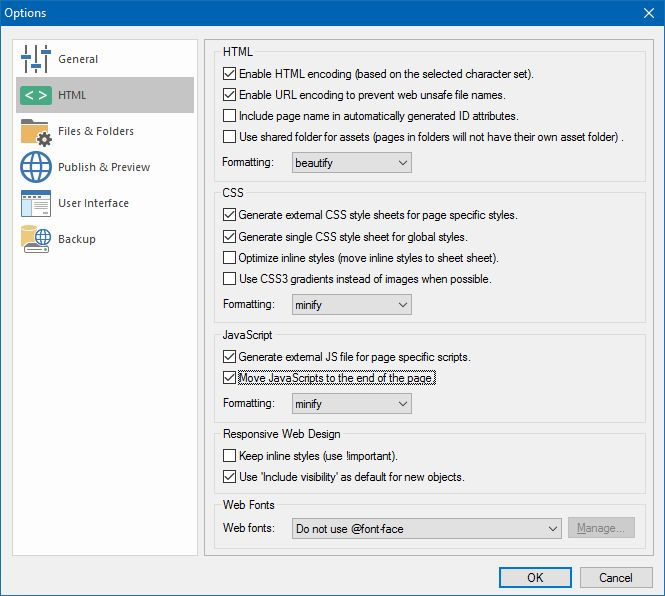665x596 pixels.
Task: Toggle 'Include visibility' default checkbox
Action: click(x=229, y=477)
